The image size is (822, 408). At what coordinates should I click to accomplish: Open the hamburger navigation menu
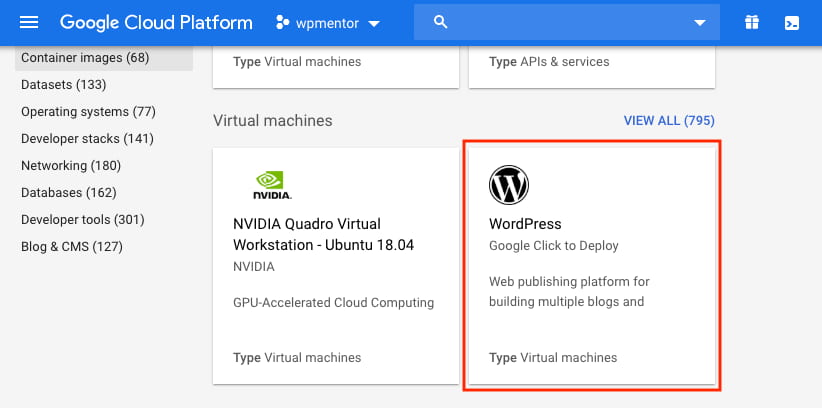tap(29, 23)
